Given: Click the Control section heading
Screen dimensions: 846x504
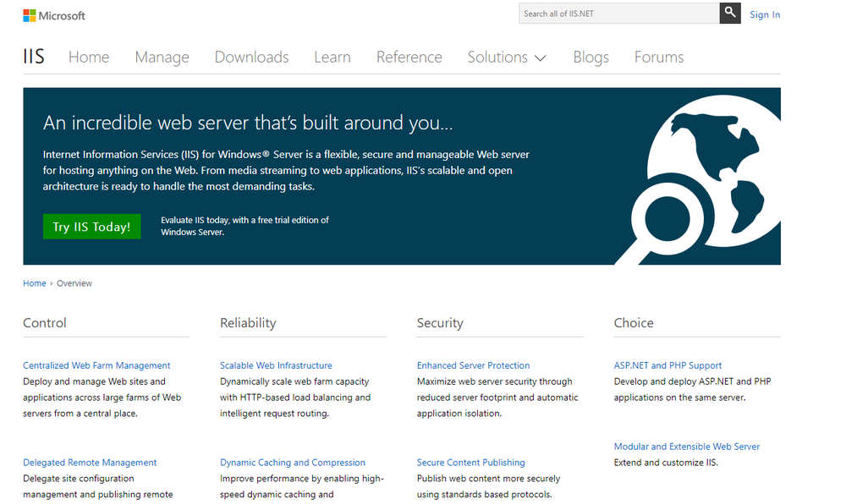Looking at the screenshot, I should coord(45,323).
